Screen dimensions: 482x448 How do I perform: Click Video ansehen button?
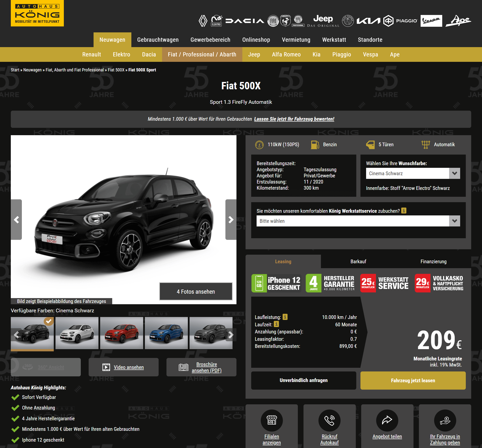[x=124, y=367]
